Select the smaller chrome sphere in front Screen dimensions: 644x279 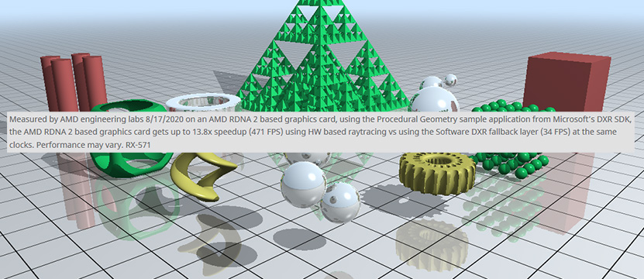[x=340, y=202]
